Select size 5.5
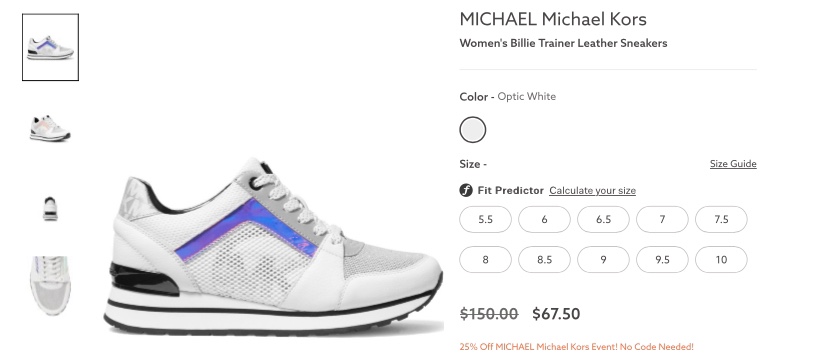The height and width of the screenshot is (361, 828). tap(485, 220)
